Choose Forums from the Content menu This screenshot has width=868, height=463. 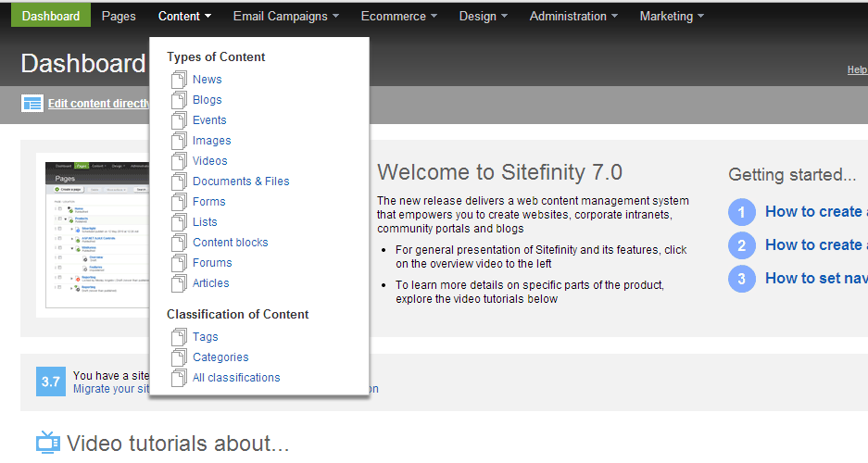[212, 263]
